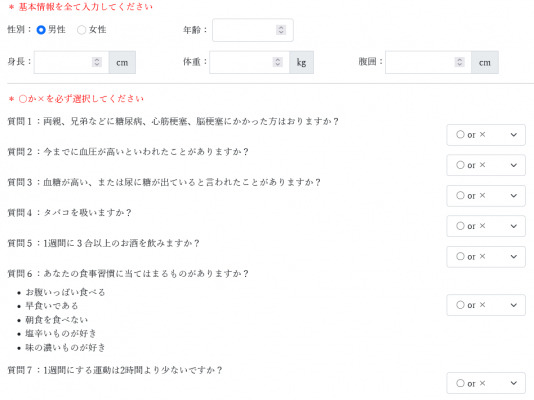534x400 pixels.
Task: Click the cm unit label beside 腹囲
Action: pos(485,62)
